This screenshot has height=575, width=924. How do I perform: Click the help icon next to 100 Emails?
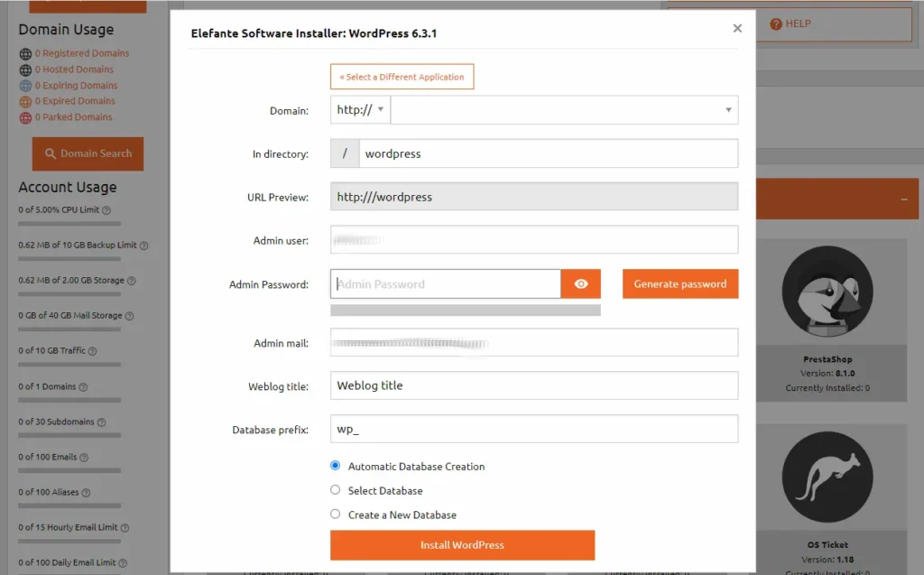[84, 458]
